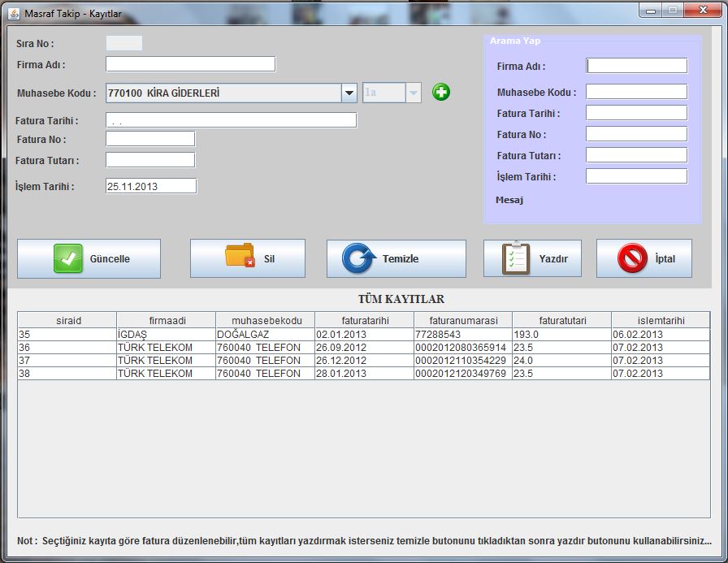Click the 24.0 amount cell
This screenshot has width=728, height=563.
click(x=561, y=360)
